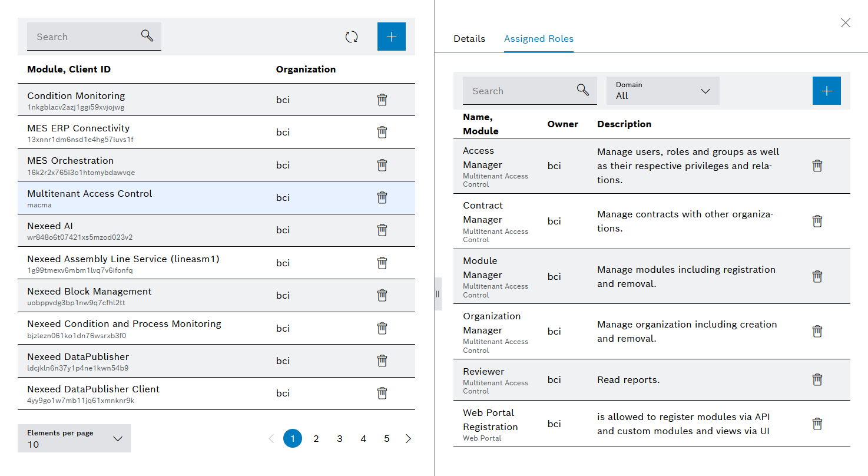Add a new module with plus button
868x476 pixels.
click(x=392, y=37)
